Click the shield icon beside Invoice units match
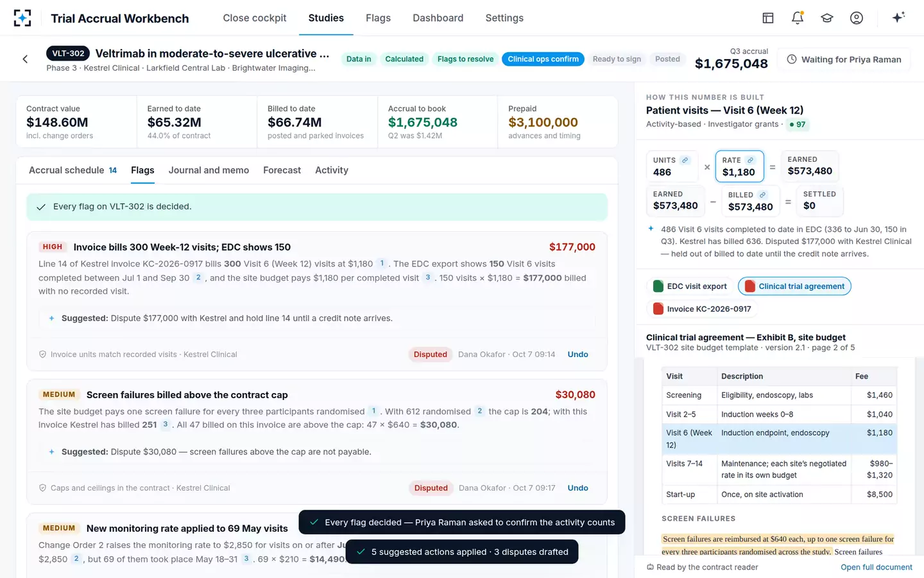 click(x=43, y=354)
